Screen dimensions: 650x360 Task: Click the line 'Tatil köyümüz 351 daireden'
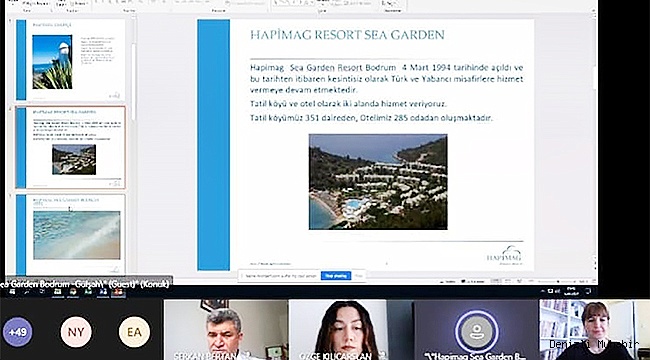coord(371,118)
